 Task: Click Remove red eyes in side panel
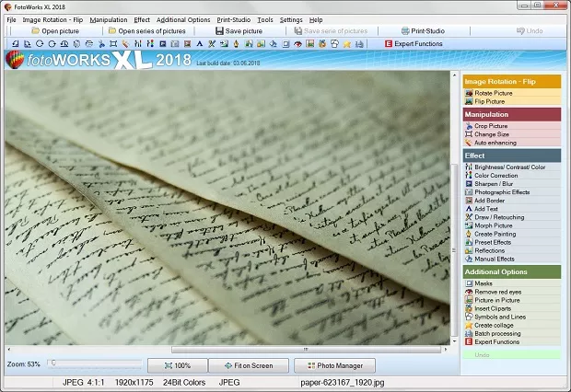pyautogui.click(x=497, y=292)
